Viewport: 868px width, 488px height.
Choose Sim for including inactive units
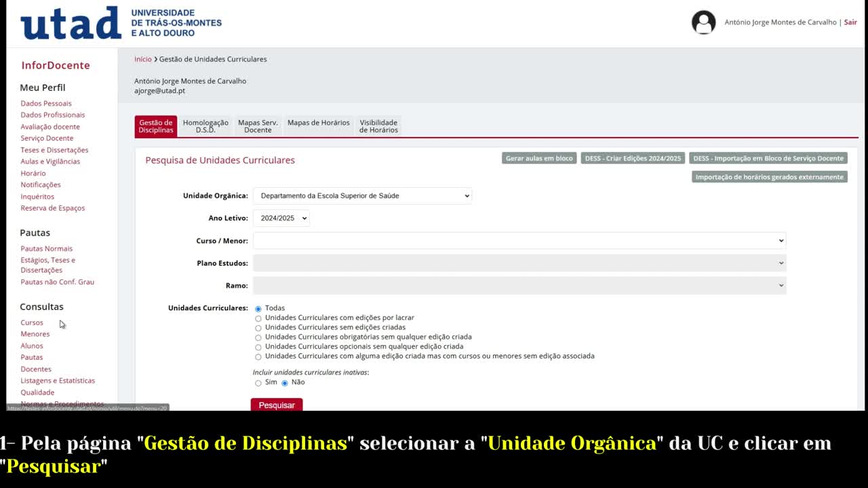point(258,383)
